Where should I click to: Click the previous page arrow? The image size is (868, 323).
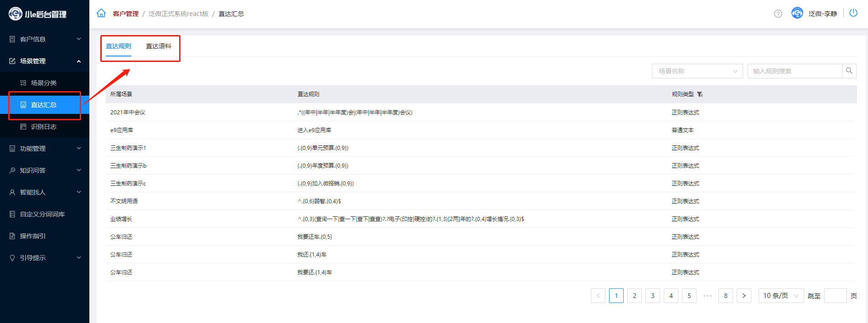598,296
